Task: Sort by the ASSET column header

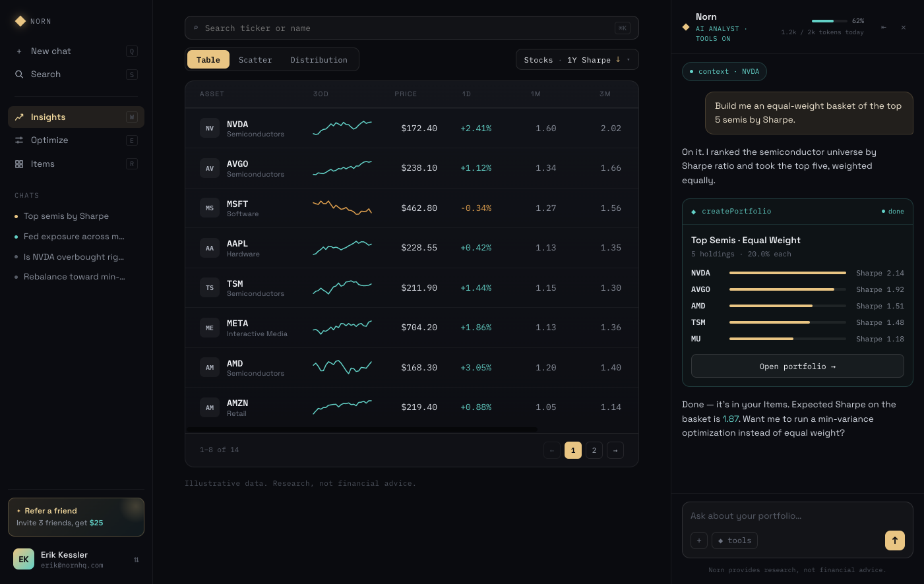Action: coord(212,94)
